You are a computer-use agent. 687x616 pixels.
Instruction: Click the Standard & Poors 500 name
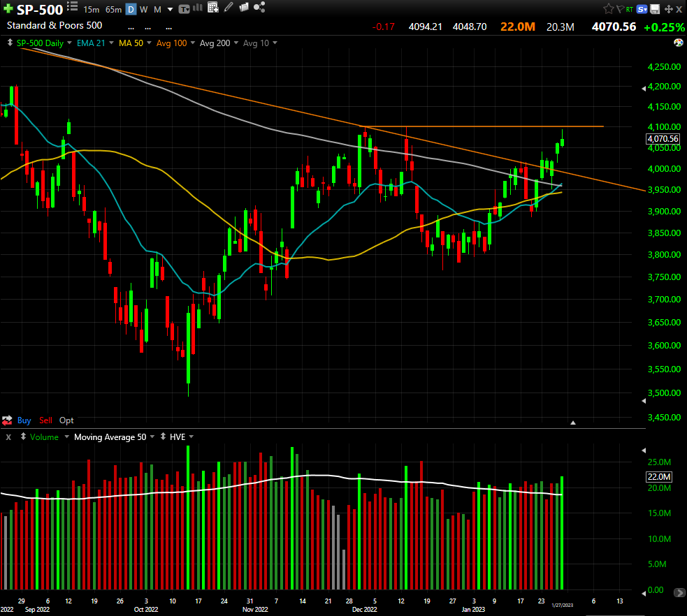55,25
